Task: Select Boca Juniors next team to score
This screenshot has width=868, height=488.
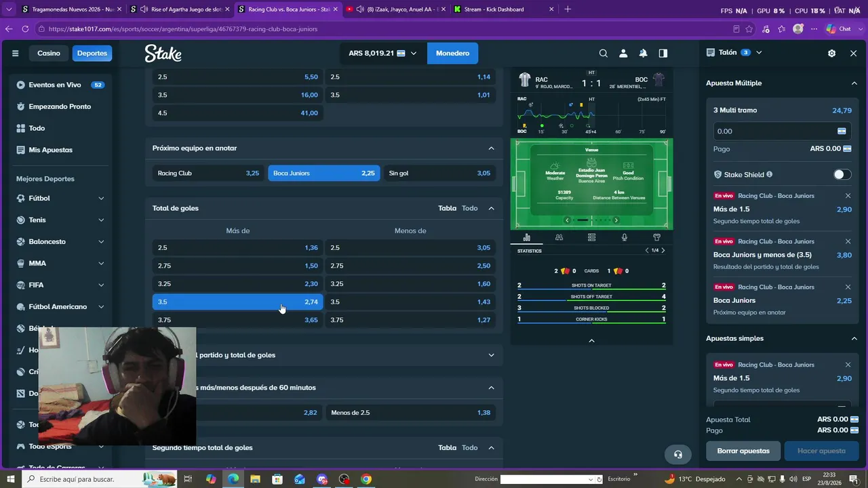Action: click(324, 173)
